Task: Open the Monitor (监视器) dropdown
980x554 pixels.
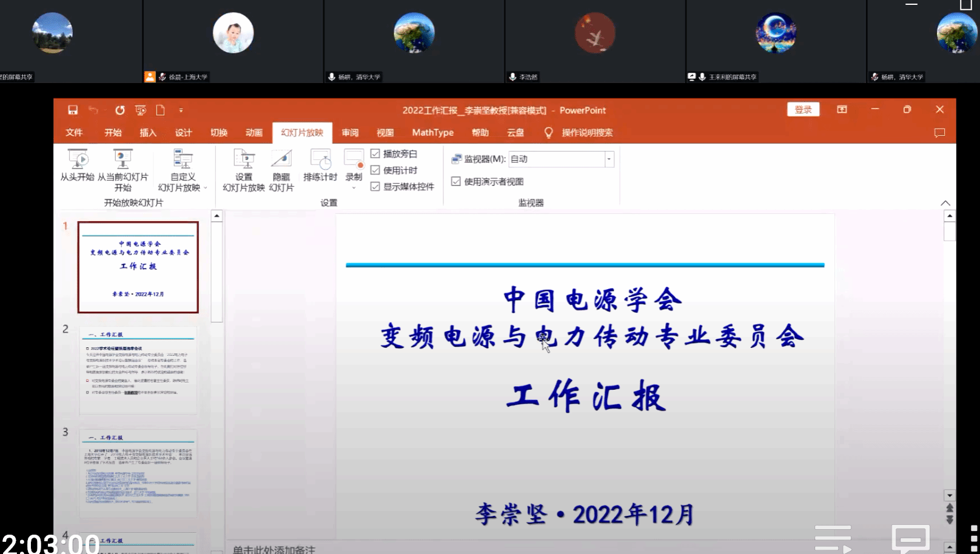Action: click(x=609, y=159)
